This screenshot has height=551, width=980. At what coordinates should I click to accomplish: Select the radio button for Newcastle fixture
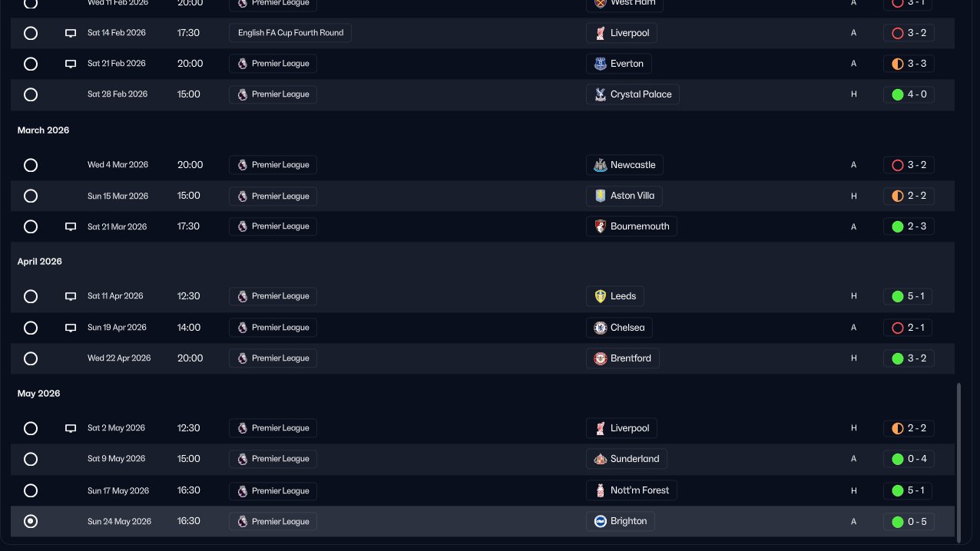coord(31,165)
